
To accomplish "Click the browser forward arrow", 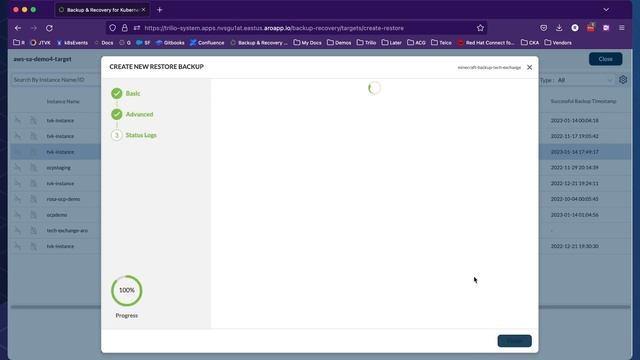I will (x=34, y=28).
